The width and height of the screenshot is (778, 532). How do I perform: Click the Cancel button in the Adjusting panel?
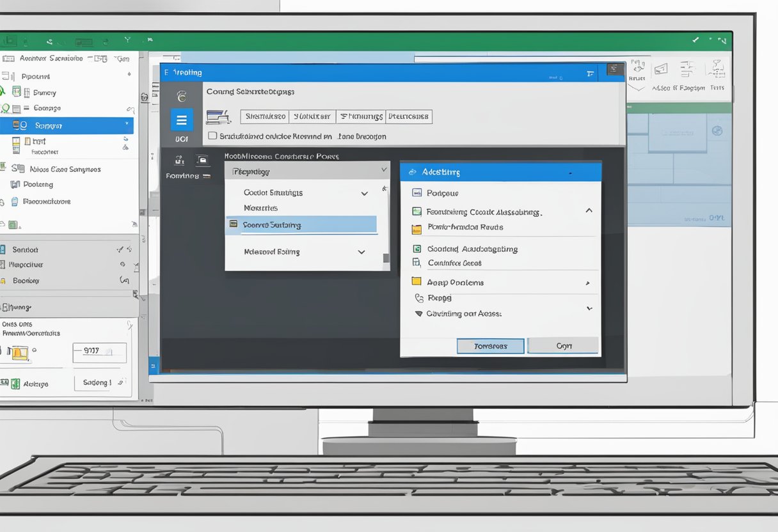coord(563,346)
